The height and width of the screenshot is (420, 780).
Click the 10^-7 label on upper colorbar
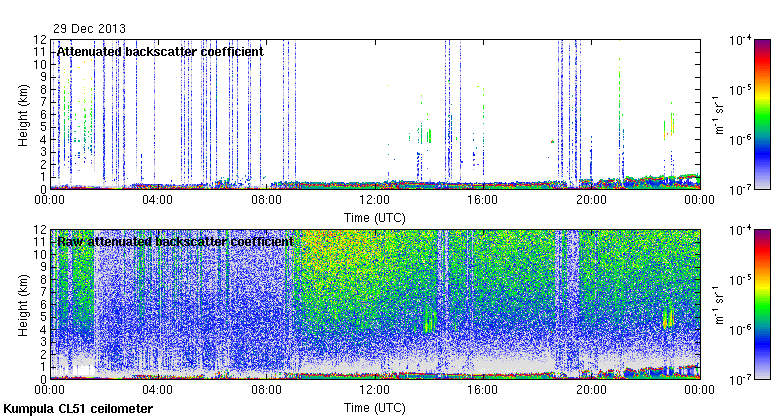[x=740, y=190]
